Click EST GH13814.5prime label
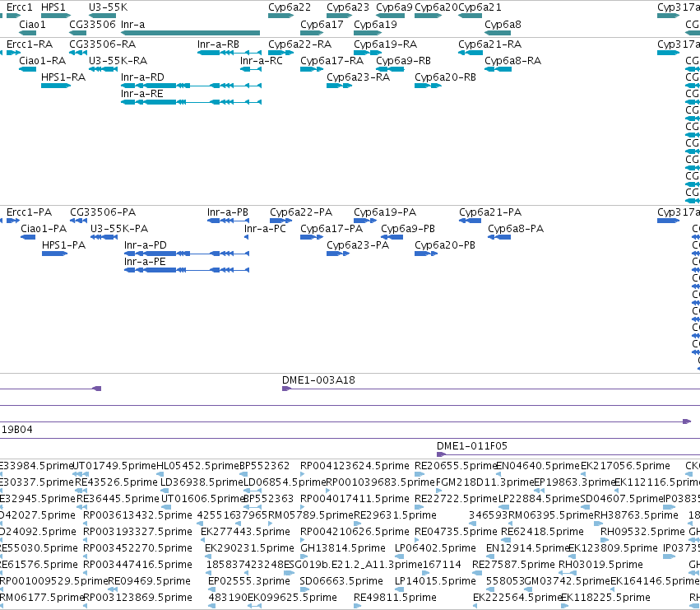 coord(343,548)
